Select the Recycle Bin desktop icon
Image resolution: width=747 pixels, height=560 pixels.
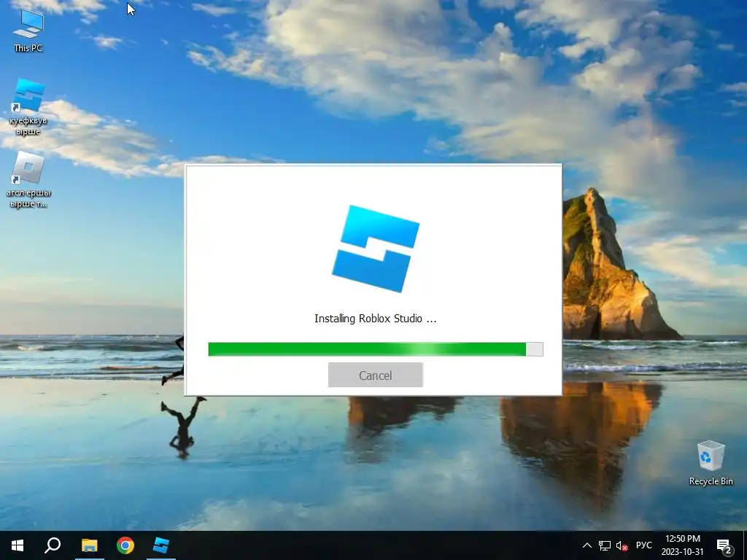(711, 462)
